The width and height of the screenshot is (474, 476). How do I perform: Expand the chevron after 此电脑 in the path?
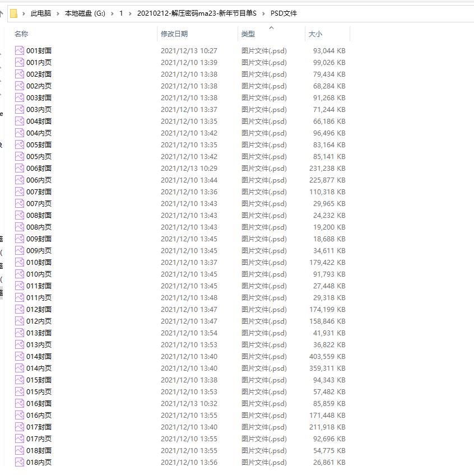click(58, 13)
